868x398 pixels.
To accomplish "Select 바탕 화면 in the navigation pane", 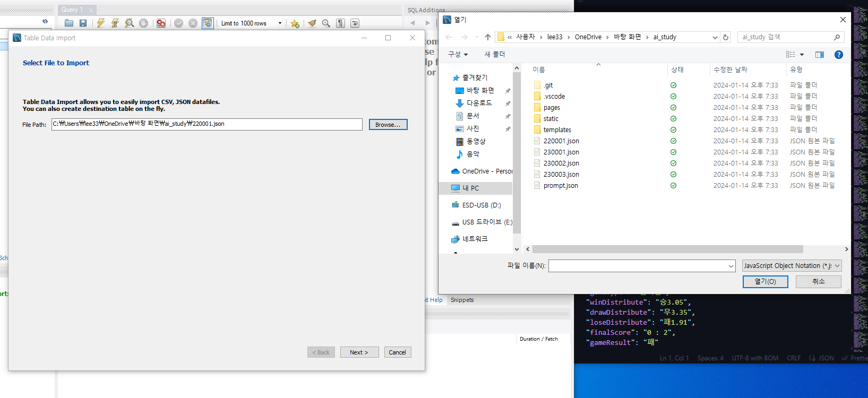I will point(480,90).
